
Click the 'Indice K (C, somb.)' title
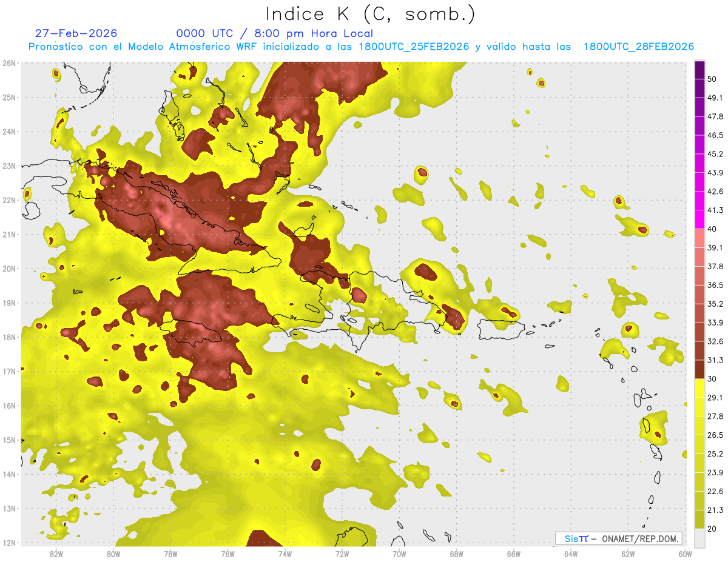coord(371,15)
